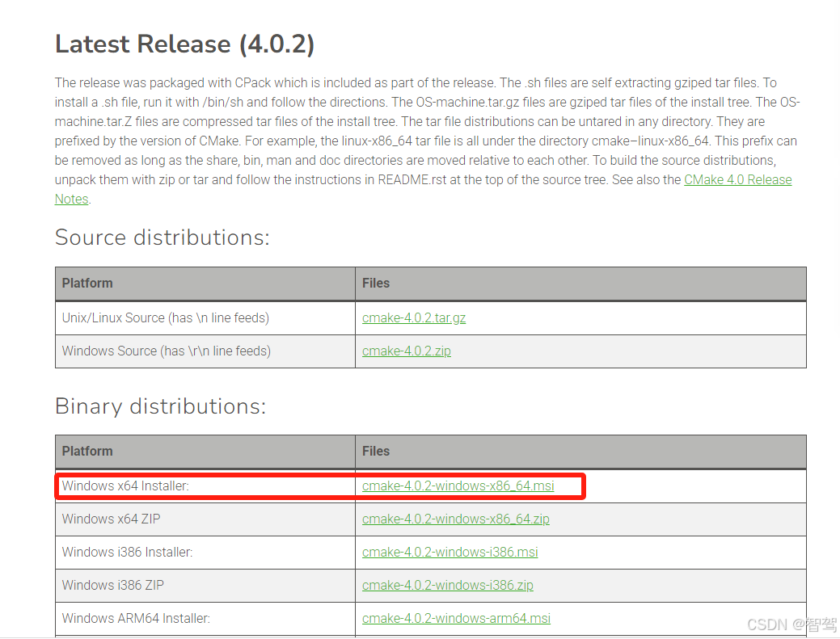The height and width of the screenshot is (639, 840).
Task: Download cmake-4.0.2.zip source file
Action: 406,351
